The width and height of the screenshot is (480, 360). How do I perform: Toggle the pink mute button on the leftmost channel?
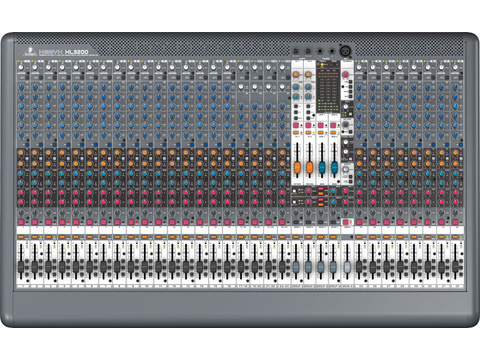(x=21, y=222)
